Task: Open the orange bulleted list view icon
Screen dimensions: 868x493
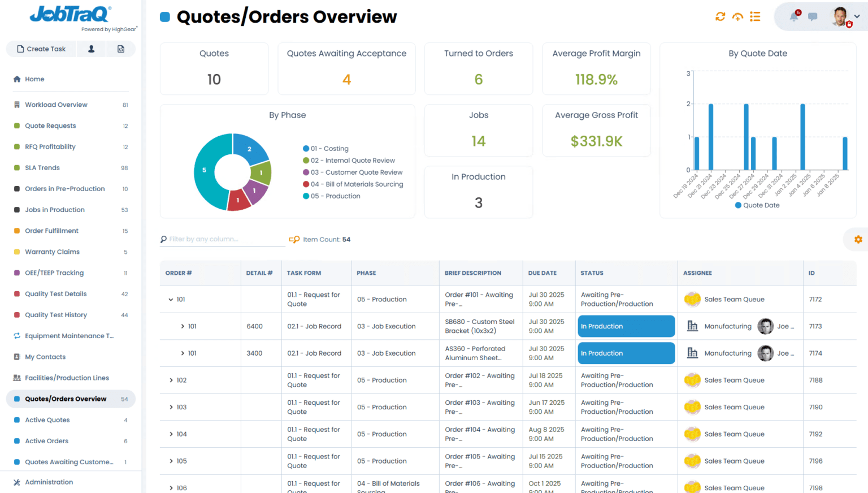Action: pyautogui.click(x=755, y=17)
